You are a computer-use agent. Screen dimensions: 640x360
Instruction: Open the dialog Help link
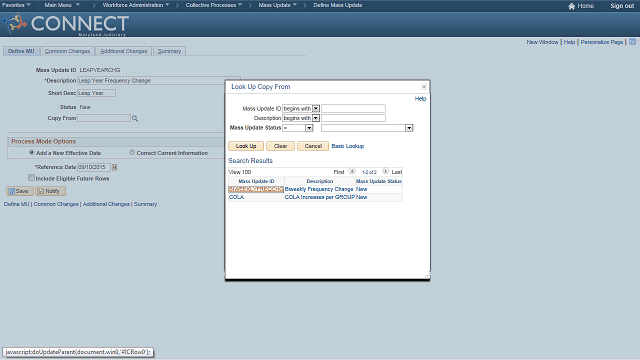pos(420,99)
